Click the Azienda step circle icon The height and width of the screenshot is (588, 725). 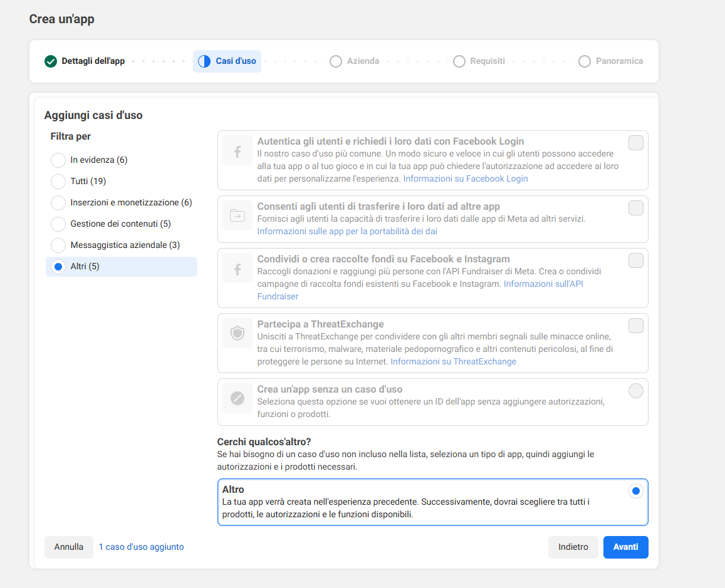click(x=336, y=61)
